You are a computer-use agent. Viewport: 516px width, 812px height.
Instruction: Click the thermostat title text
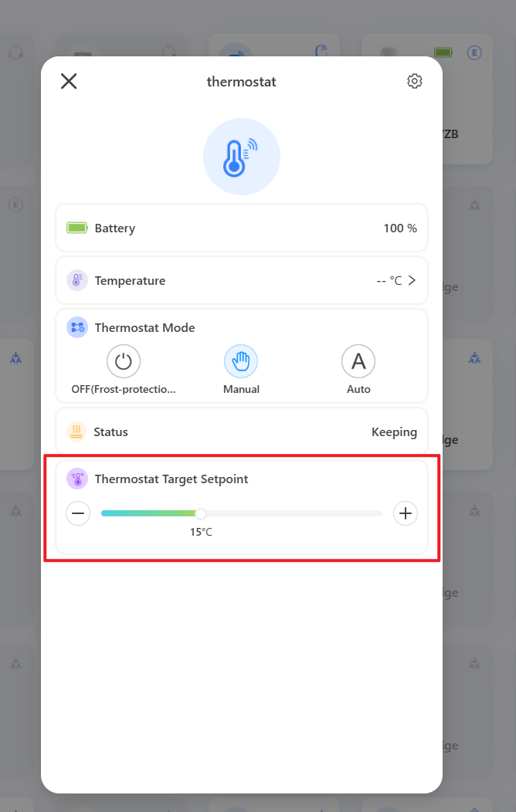242,82
